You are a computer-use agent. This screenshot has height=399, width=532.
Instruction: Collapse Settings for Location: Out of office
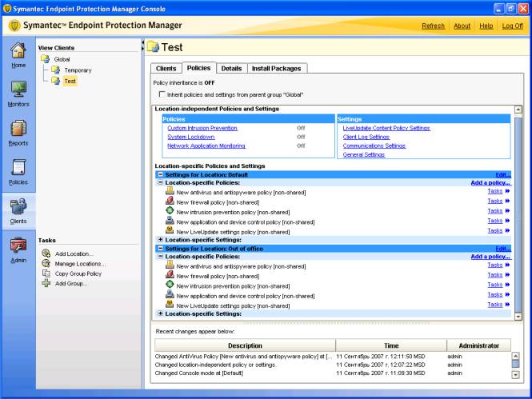point(160,249)
